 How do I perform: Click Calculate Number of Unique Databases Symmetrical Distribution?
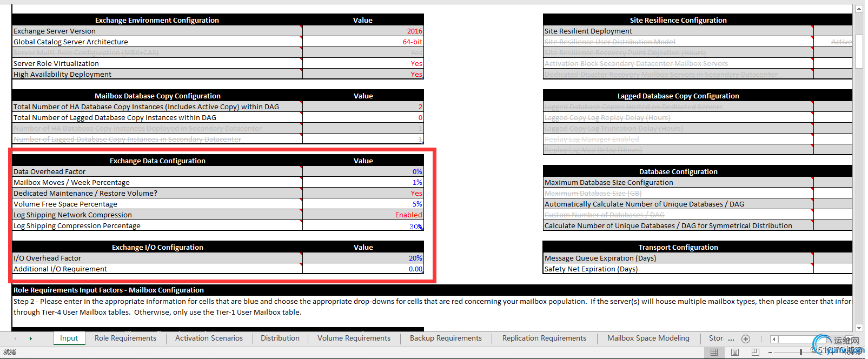pyautogui.click(x=668, y=226)
